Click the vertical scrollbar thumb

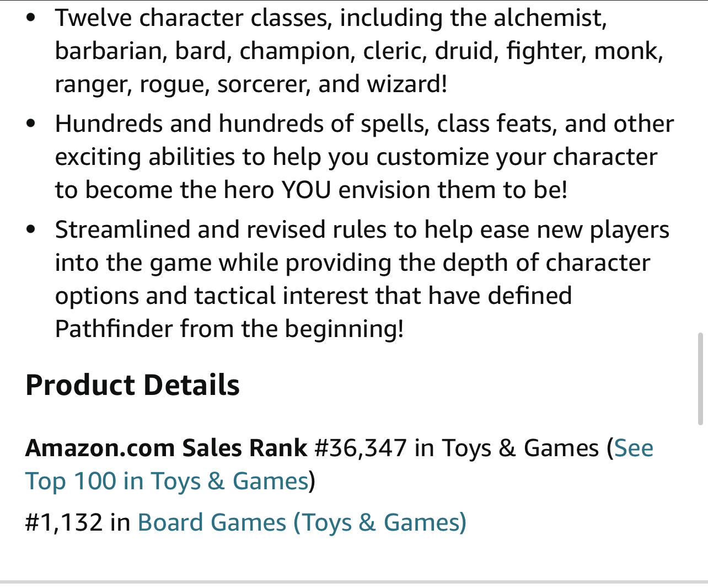(700, 379)
